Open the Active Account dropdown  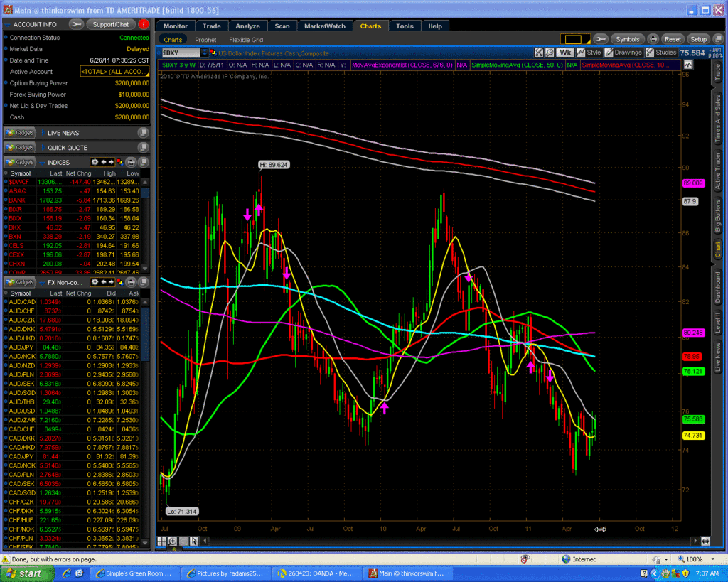tap(114, 72)
